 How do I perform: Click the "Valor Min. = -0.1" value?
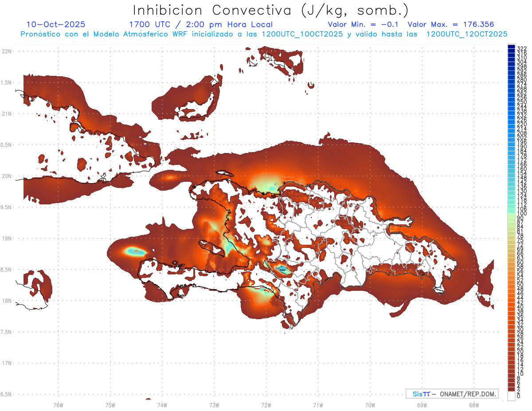[x=364, y=24]
